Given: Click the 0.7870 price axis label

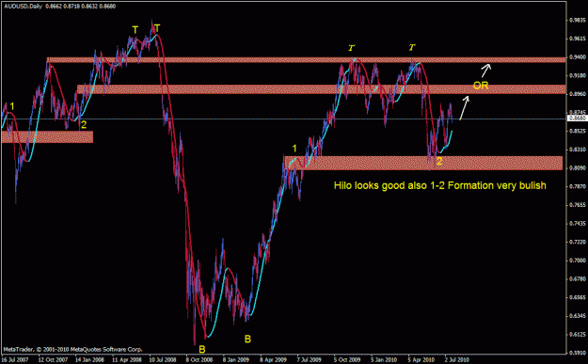Looking at the screenshot, I should click(x=578, y=186).
